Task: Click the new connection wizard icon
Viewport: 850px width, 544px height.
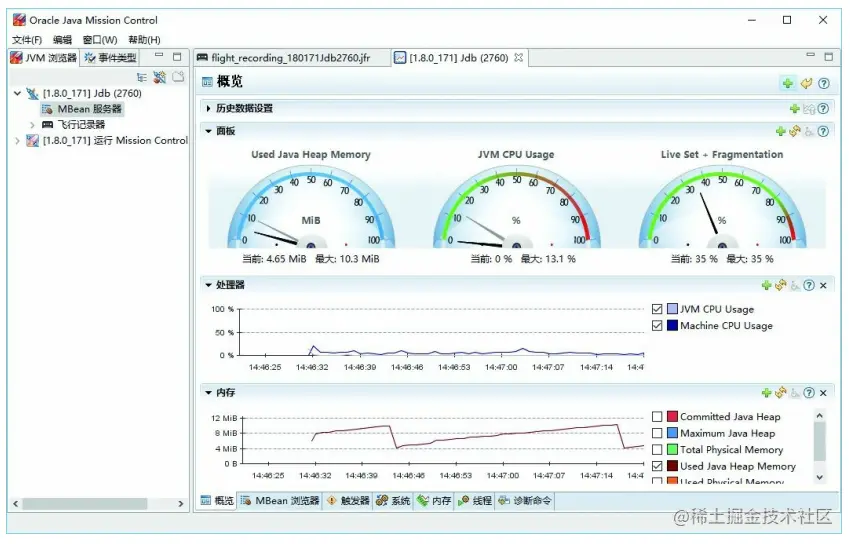Action: (x=159, y=77)
